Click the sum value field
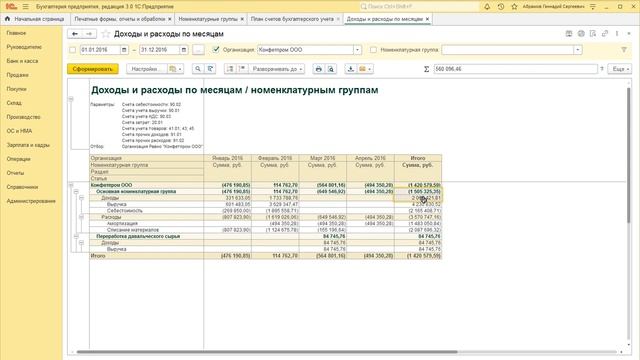 515,69
